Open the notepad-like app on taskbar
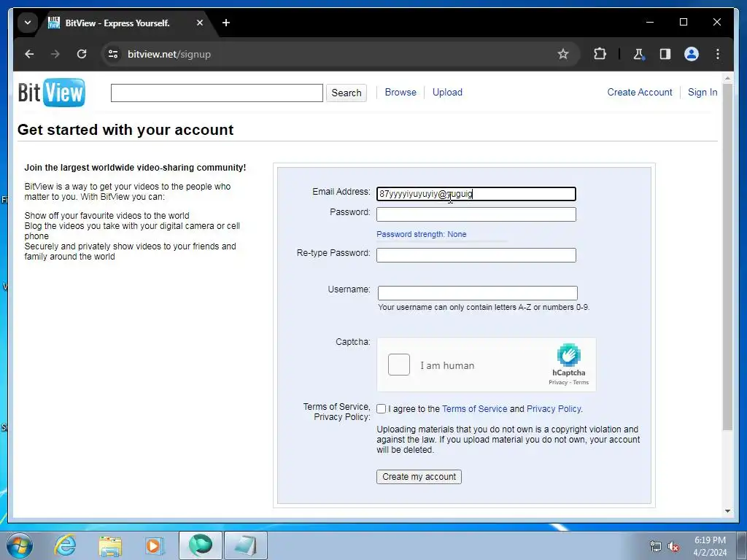 coord(245,545)
